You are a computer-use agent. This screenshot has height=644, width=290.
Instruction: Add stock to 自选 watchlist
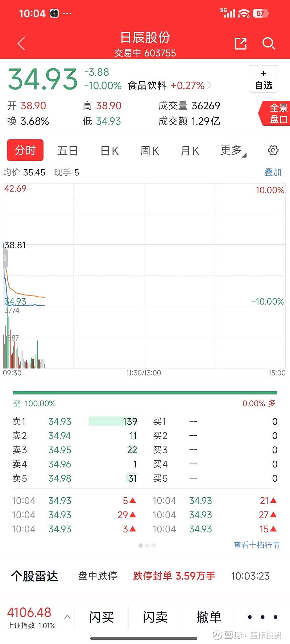(264, 79)
